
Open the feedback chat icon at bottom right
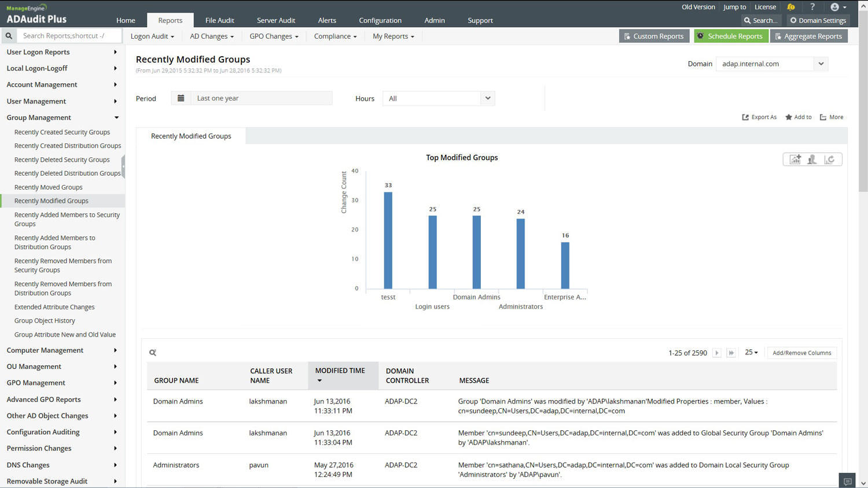coord(848,481)
